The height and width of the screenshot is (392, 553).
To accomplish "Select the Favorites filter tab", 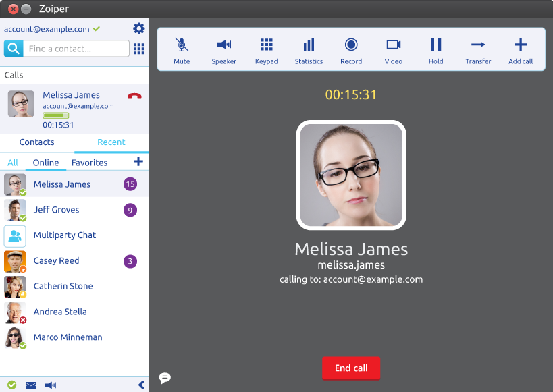I will [89, 163].
